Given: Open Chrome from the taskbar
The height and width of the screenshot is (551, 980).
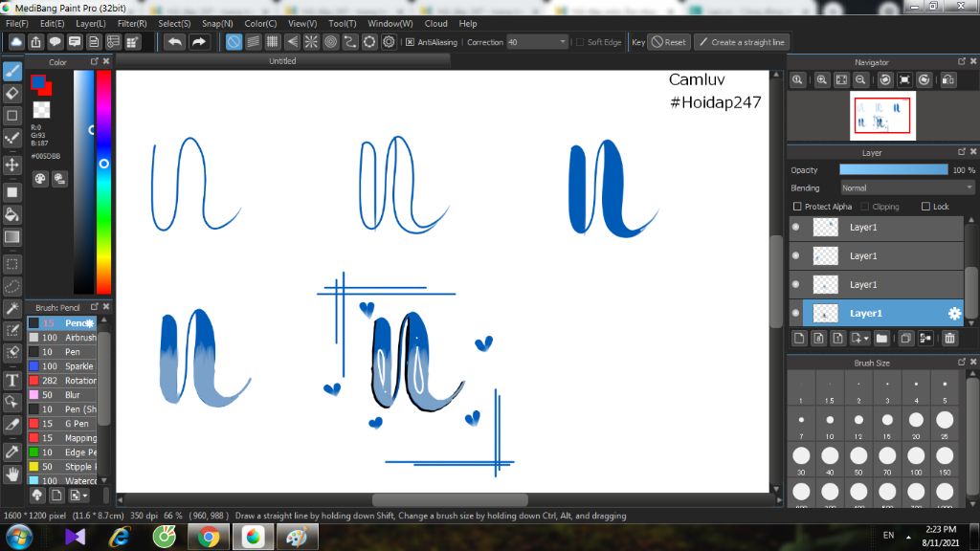Looking at the screenshot, I should coord(208,537).
